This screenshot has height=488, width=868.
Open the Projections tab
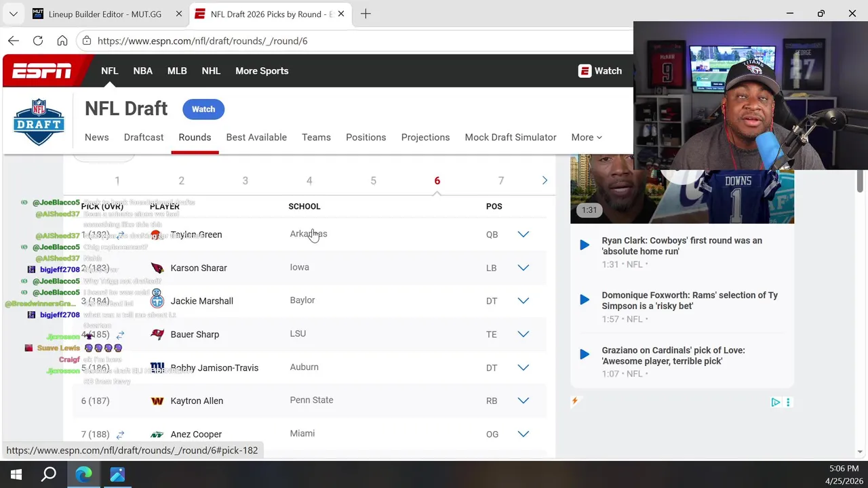coord(426,137)
